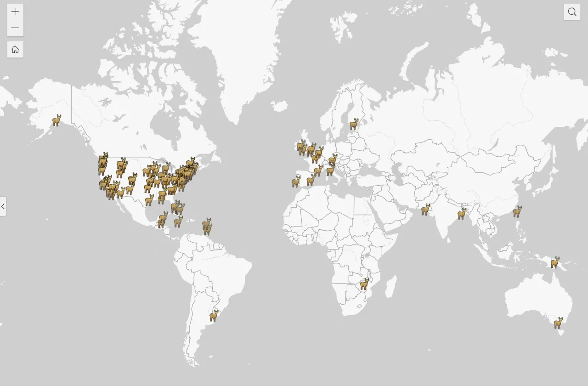This screenshot has width=588, height=386.
Task: Select the deer marker in Pakistan
Action: point(426,210)
